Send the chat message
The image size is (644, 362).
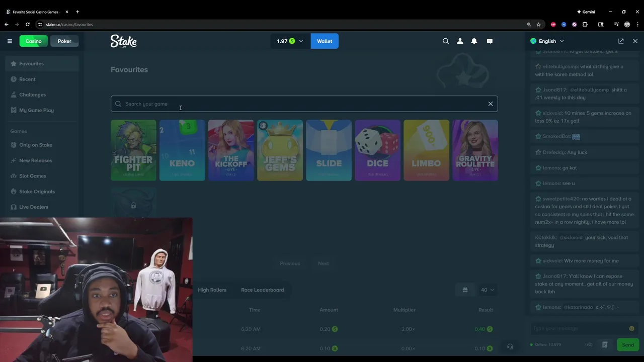point(628,345)
